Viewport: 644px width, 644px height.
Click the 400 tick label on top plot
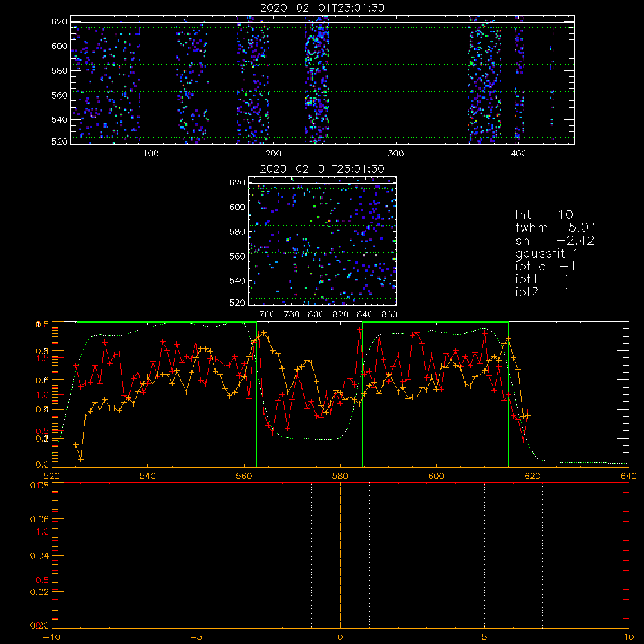pyautogui.click(x=518, y=154)
